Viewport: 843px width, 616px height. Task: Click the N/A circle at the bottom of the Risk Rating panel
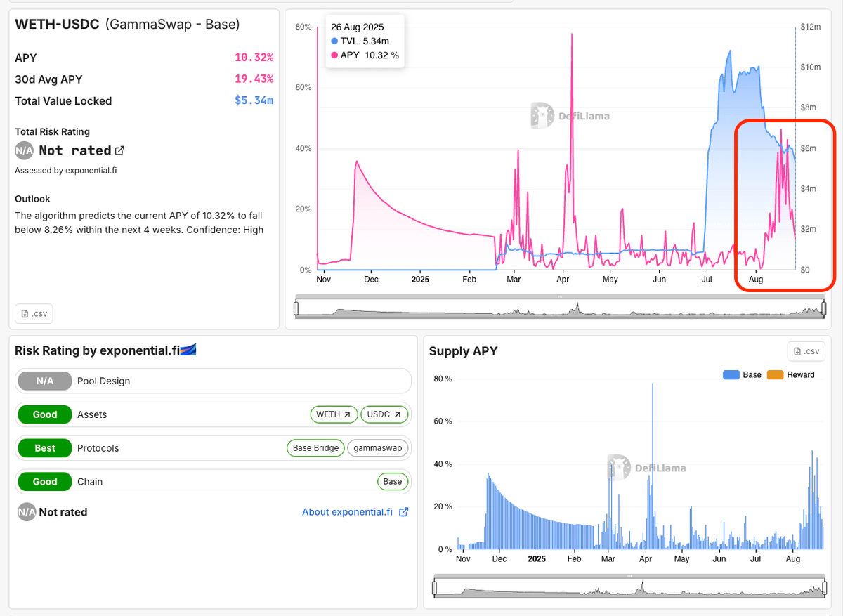coord(27,512)
